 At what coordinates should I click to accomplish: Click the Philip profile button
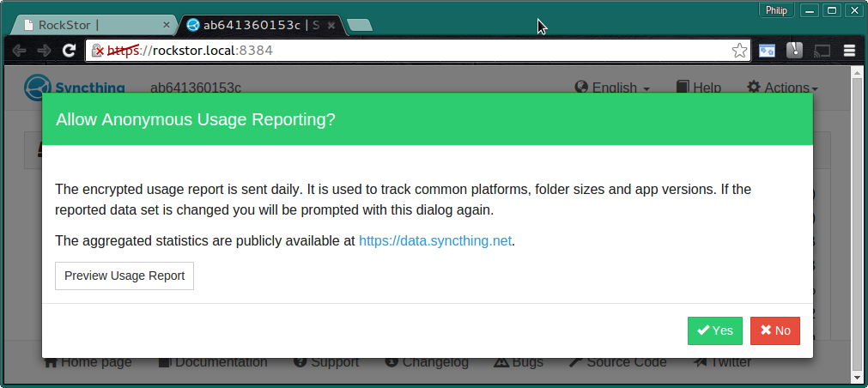pyautogui.click(x=777, y=10)
